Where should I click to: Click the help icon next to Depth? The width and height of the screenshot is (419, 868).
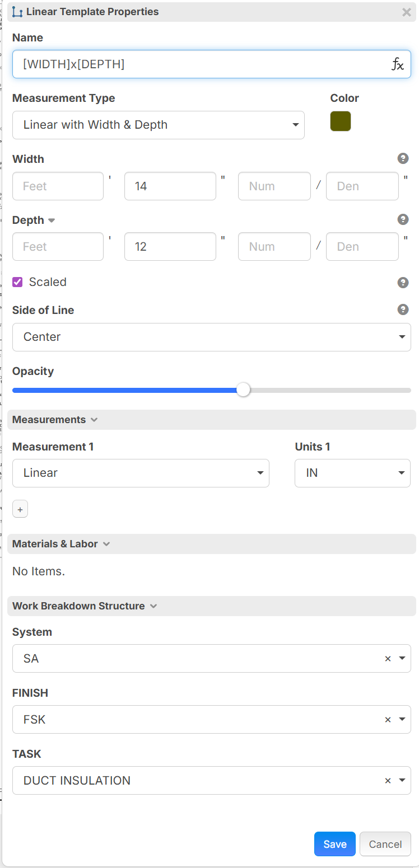(403, 219)
